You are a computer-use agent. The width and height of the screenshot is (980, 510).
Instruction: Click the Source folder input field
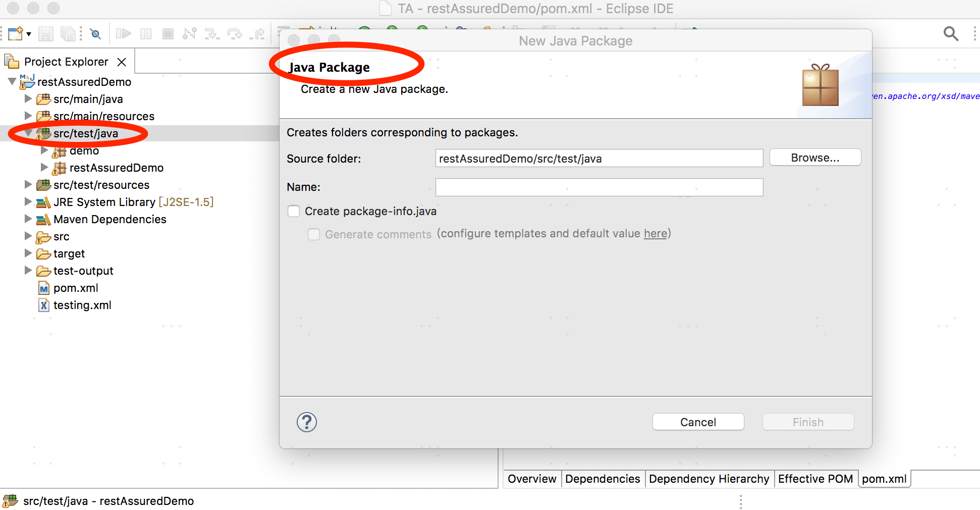click(x=599, y=158)
